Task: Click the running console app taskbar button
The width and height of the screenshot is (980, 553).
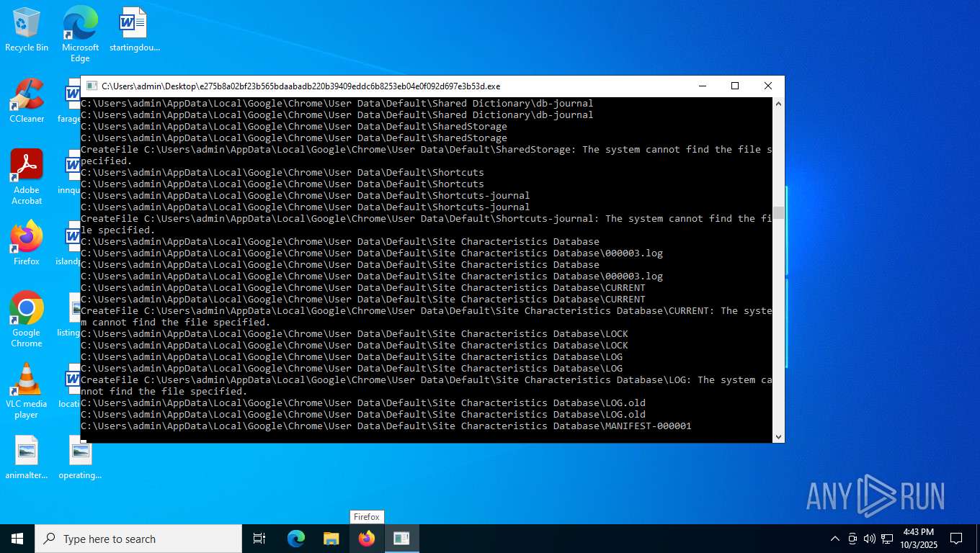Action: point(401,539)
